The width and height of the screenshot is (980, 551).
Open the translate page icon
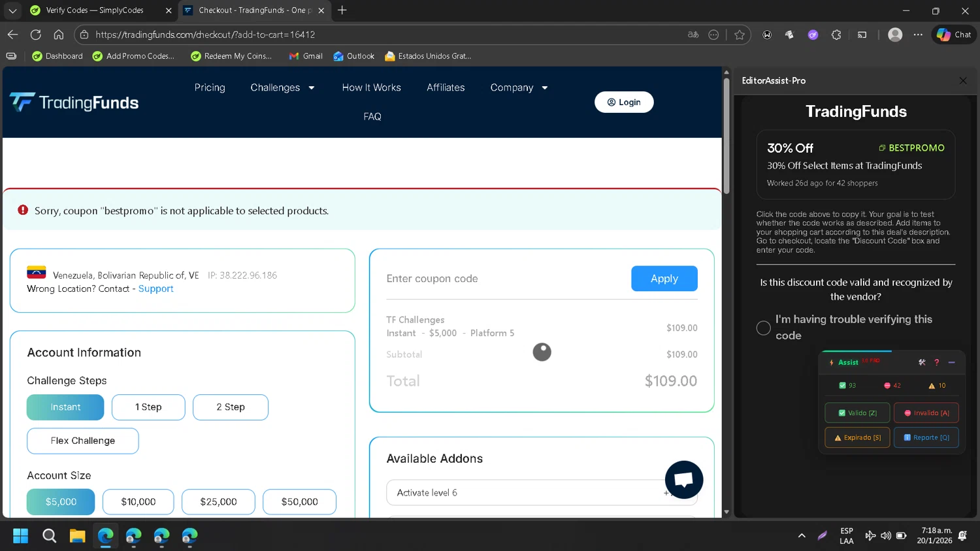click(693, 35)
